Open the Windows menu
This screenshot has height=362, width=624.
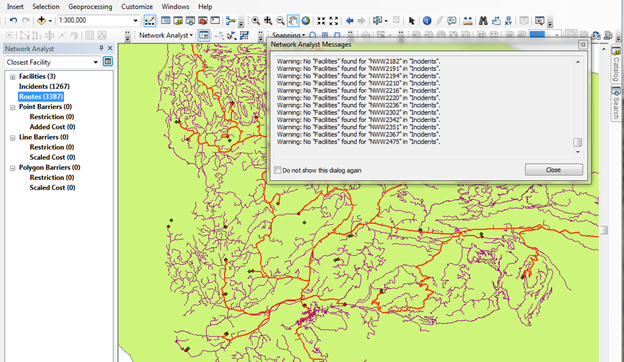175,7
